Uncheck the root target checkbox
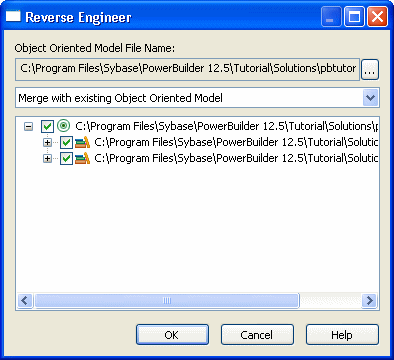 47,126
